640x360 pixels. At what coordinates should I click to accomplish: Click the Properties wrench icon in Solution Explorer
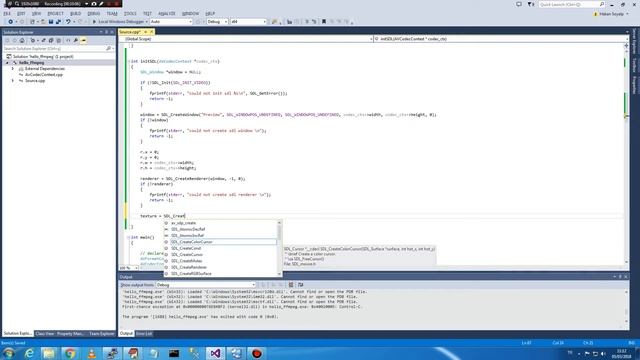76,40
